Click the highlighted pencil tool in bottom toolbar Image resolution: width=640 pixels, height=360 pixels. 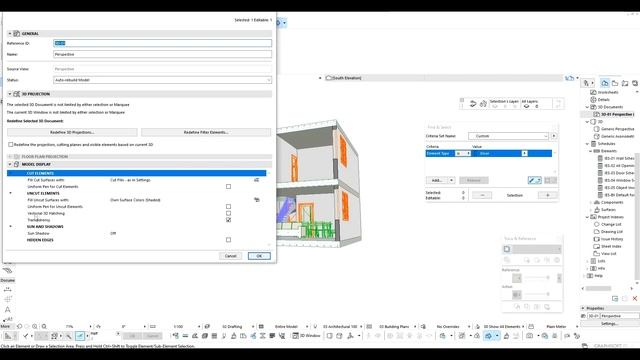coord(80,336)
